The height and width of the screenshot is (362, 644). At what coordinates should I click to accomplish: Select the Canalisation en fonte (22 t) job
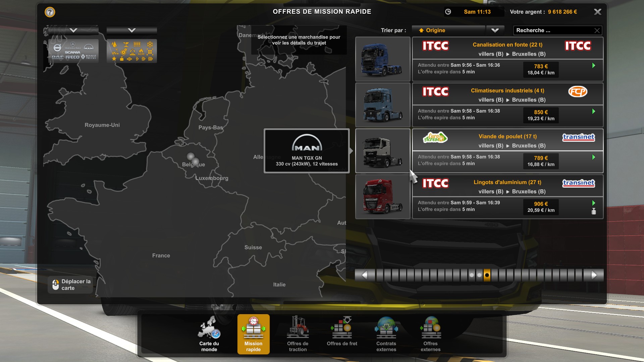coord(507,59)
